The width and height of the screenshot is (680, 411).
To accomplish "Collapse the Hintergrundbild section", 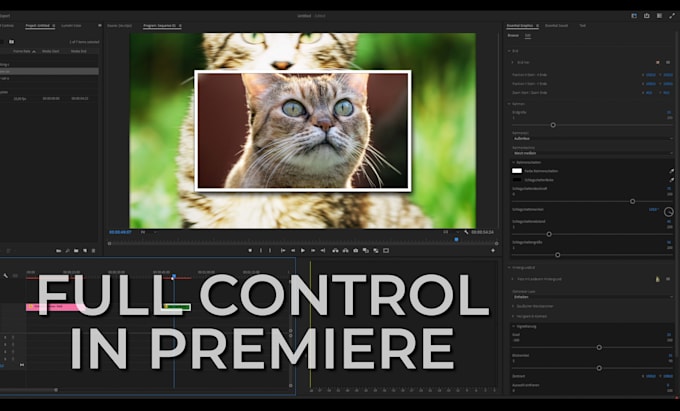I will tap(509, 267).
